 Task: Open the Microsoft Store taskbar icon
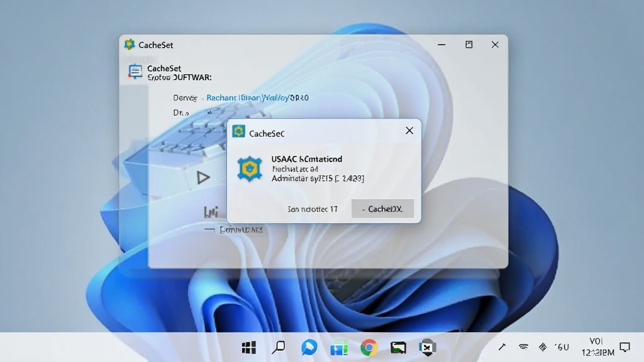click(339, 348)
